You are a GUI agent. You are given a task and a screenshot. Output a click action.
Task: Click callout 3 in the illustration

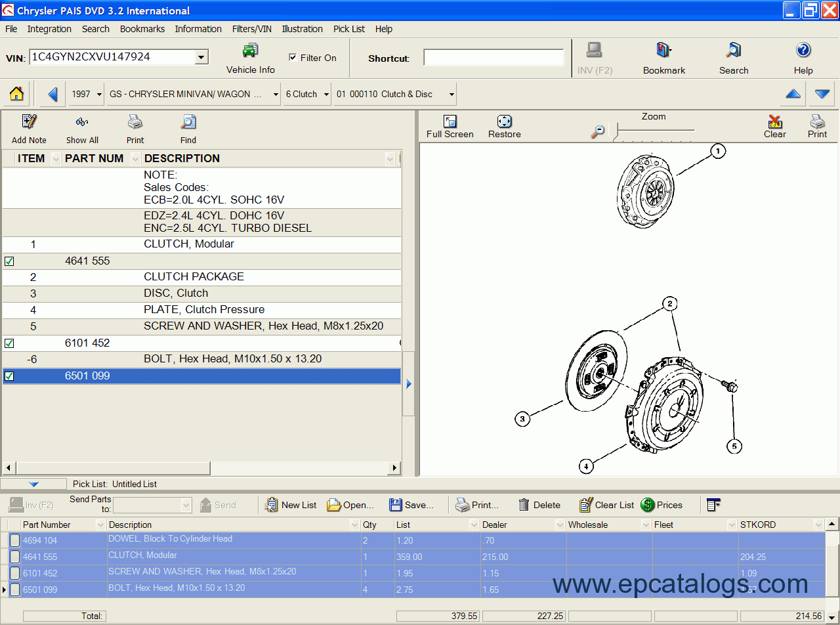click(x=522, y=419)
